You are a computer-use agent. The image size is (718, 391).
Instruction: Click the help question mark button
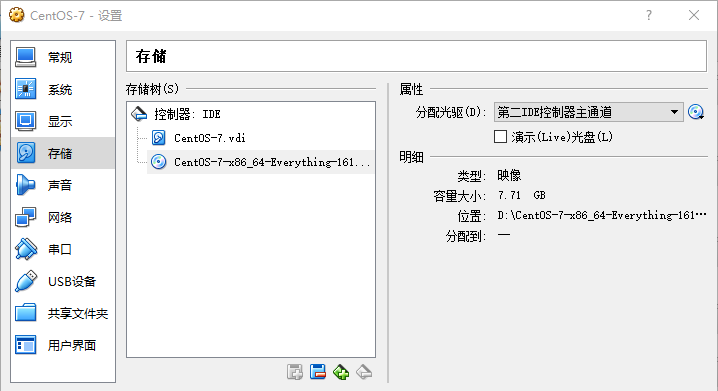coord(648,15)
